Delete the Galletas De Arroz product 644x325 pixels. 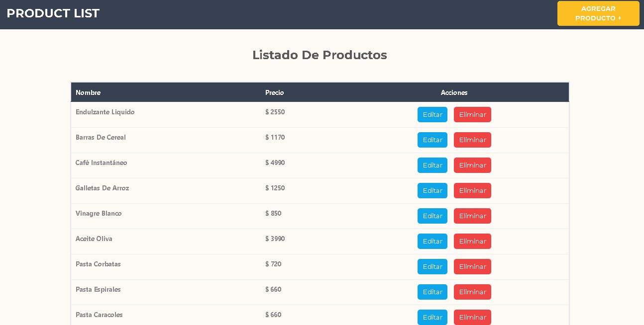coord(472,190)
